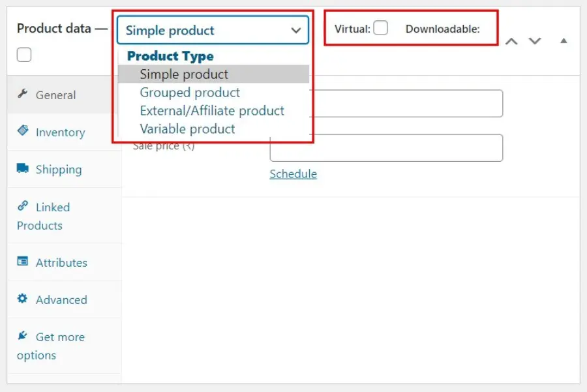Choose Variable product option
The width and height of the screenshot is (587, 392).
pyautogui.click(x=187, y=128)
